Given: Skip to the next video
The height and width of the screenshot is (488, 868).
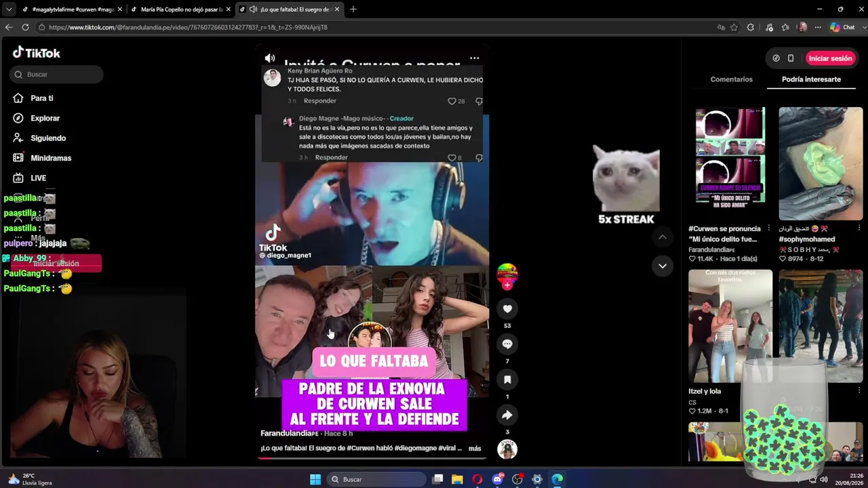Looking at the screenshot, I should pyautogui.click(x=663, y=266).
